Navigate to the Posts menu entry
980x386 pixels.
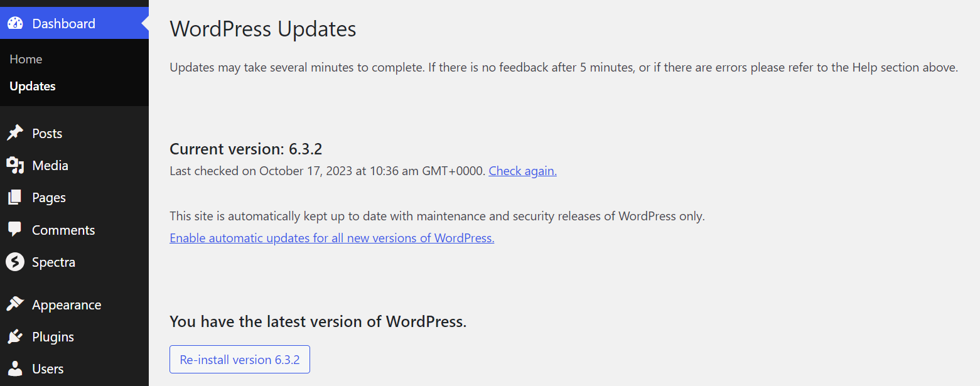[x=47, y=132]
